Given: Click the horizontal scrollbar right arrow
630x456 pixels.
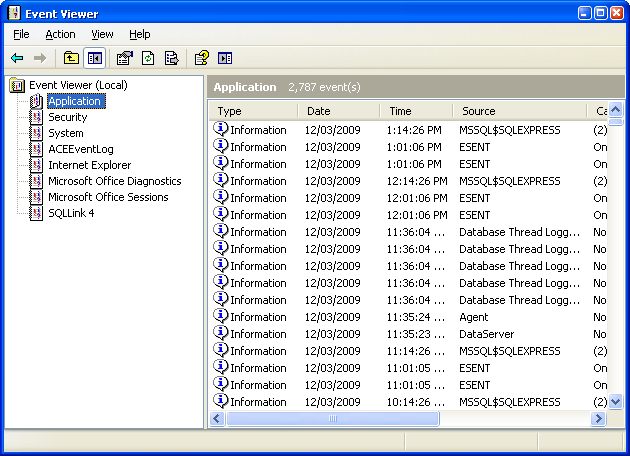Looking at the screenshot, I should [x=598, y=419].
